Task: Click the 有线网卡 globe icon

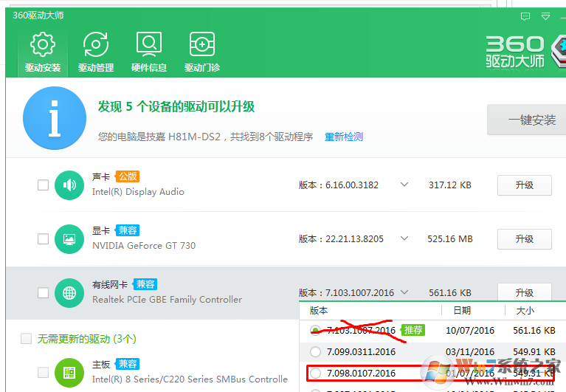Action: pyautogui.click(x=69, y=293)
